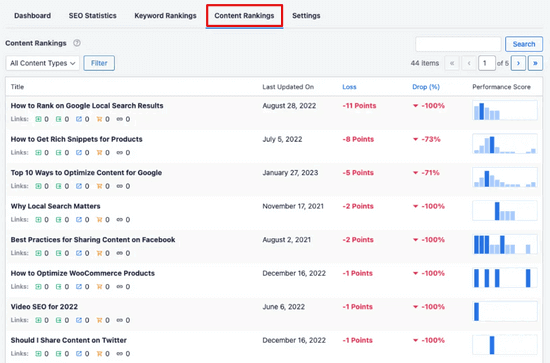Switch to SEO Statistics tab

[x=93, y=16]
